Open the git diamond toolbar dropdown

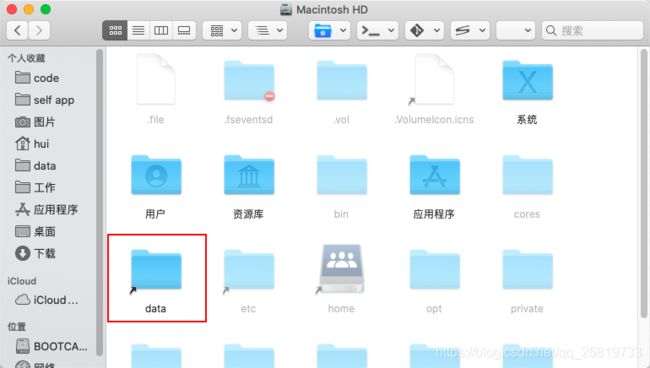click(x=424, y=31)
